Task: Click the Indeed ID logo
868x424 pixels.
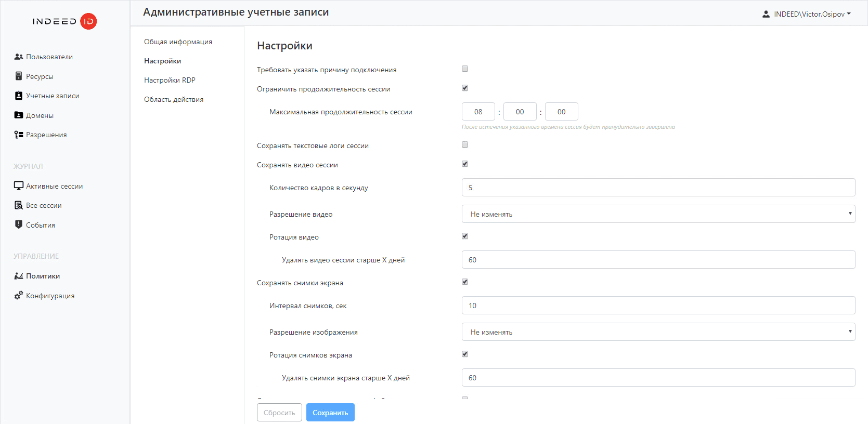Action: [64, 21]
